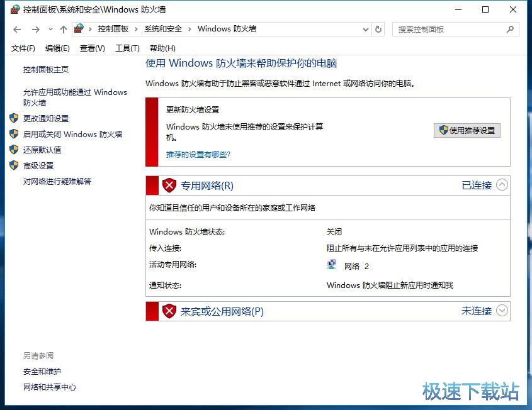532x410 pixels.
Task: Go up one level with up arrow
Action: [64, 30]
